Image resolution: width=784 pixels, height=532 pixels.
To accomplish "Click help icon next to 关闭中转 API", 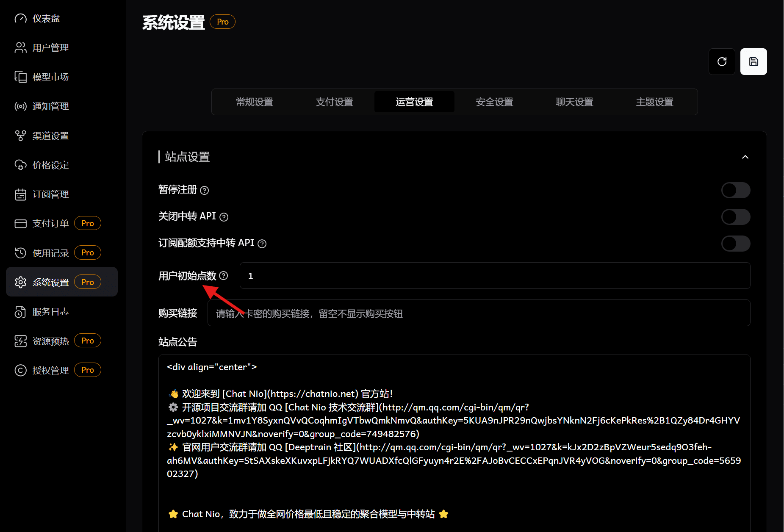I will tap(224, 217).
